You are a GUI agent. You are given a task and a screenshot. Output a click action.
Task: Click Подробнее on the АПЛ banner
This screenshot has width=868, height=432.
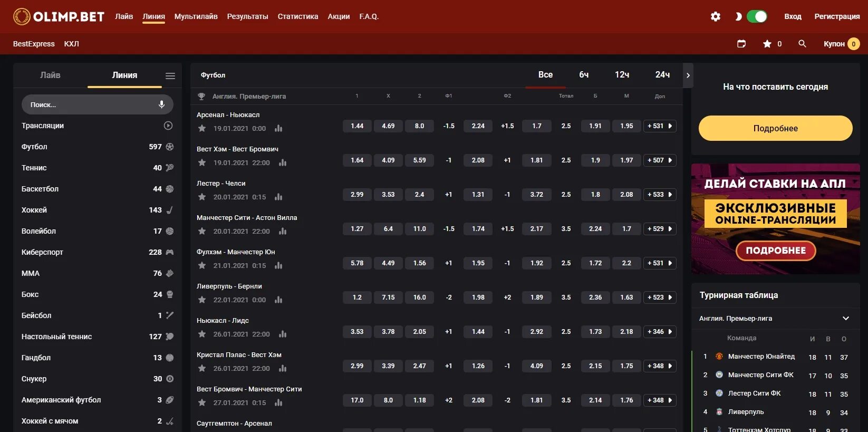[x=776, y=251]
